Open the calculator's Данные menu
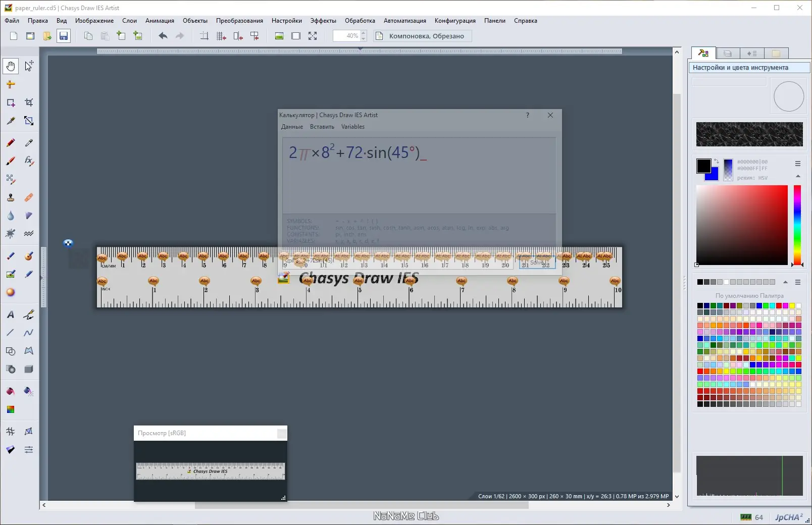The width and height of the screenshot is (812, 525). pyautogui.click(x=292, y=127)
